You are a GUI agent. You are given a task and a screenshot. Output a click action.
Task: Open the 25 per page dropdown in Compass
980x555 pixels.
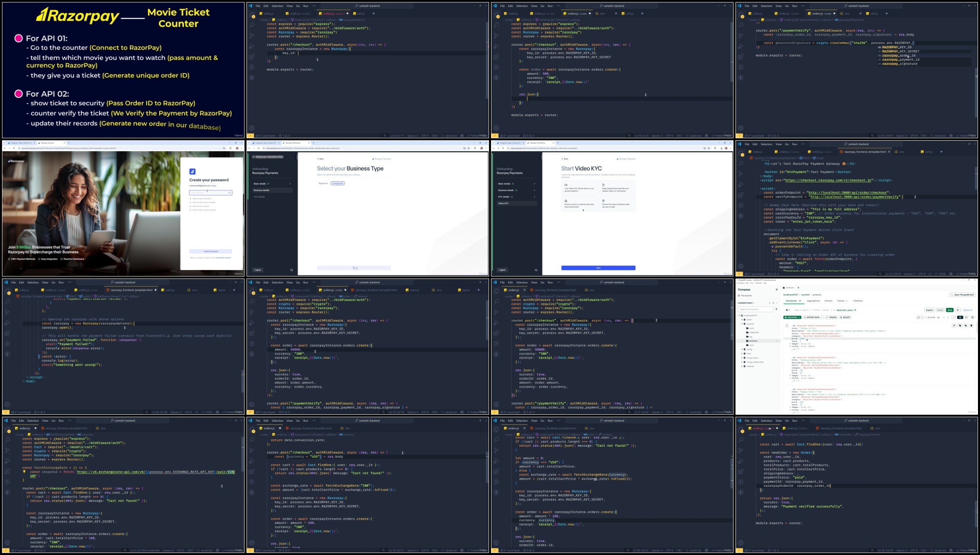(x=920, y=317)
